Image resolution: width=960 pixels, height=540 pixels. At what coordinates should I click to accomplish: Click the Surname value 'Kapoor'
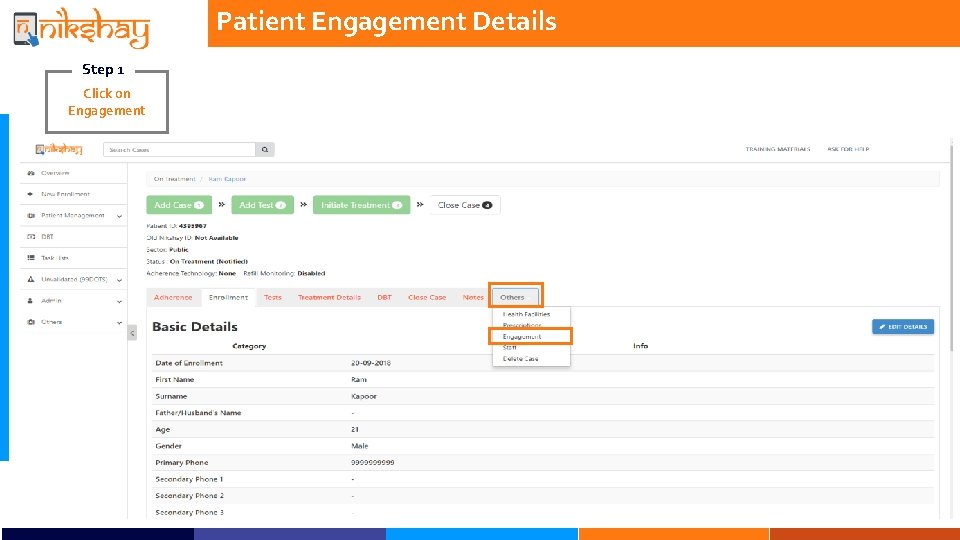[364, 396]
